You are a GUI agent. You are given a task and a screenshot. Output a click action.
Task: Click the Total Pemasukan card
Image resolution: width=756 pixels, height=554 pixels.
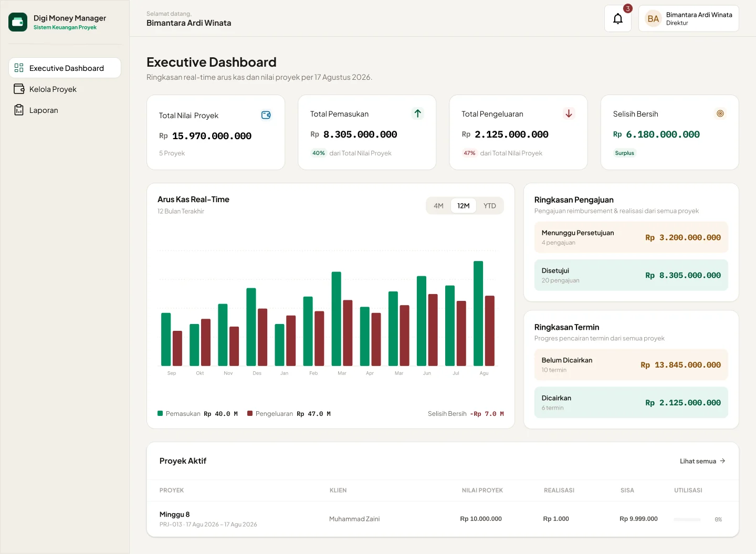(367, 132)
